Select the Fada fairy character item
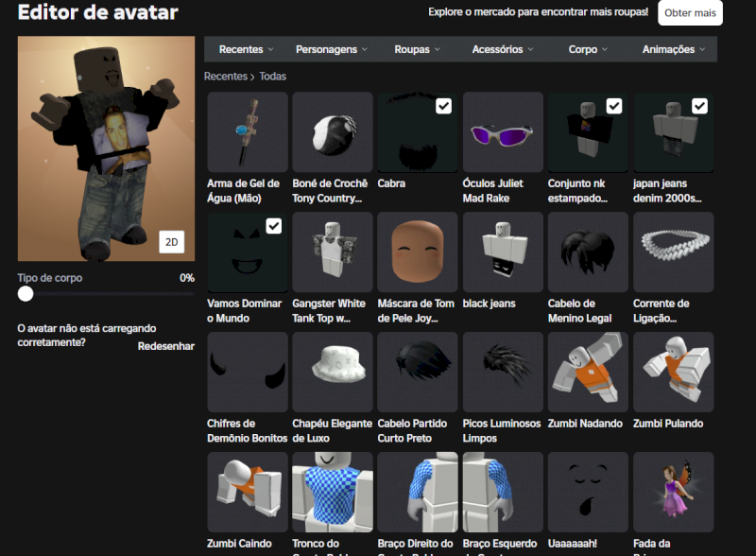Viewport: 756px width, 556px height. 674,493
